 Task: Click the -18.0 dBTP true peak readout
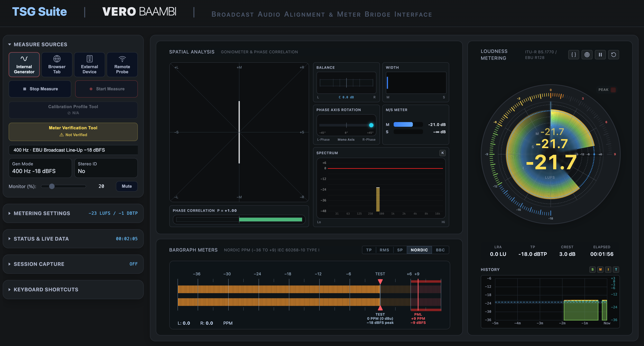point(532,254)
